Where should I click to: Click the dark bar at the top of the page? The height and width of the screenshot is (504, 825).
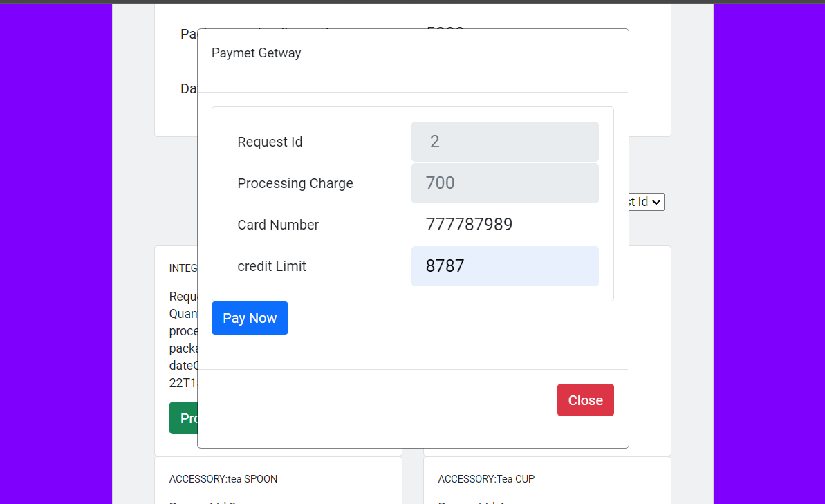[x=412, y=2]
